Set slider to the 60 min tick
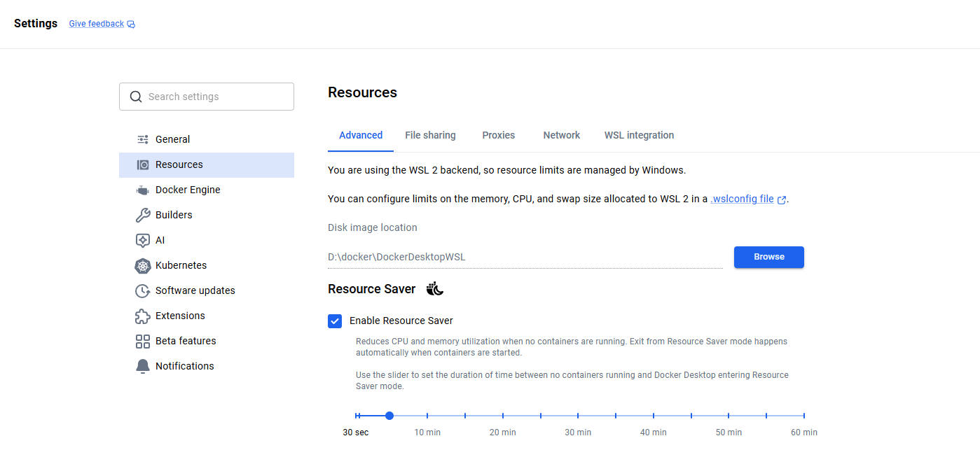Screen dimensions: 980x471 coord(804,416)
